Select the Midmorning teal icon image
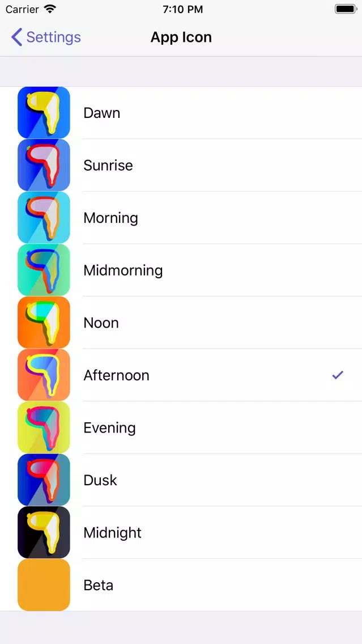The width and height of the screenshot is (362, 644). click(44, 270)
